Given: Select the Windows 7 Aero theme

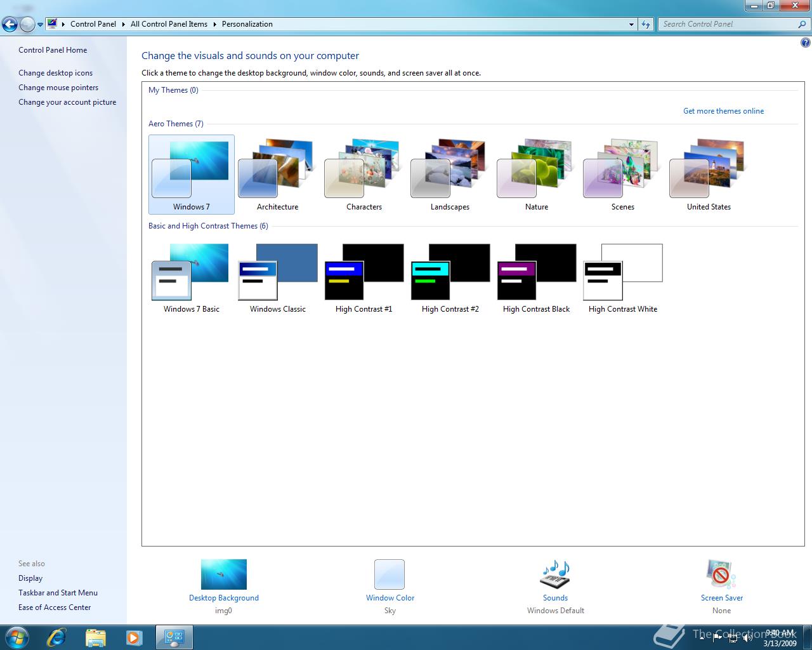Looking at the screenshot, I should coord(191,175).
